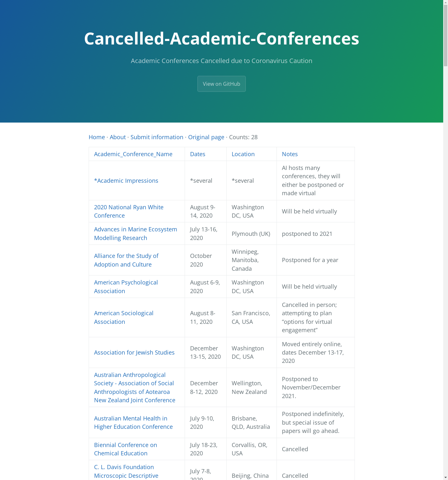Open 2020 National Ryan White Conference link

click(x=129, y=211)
